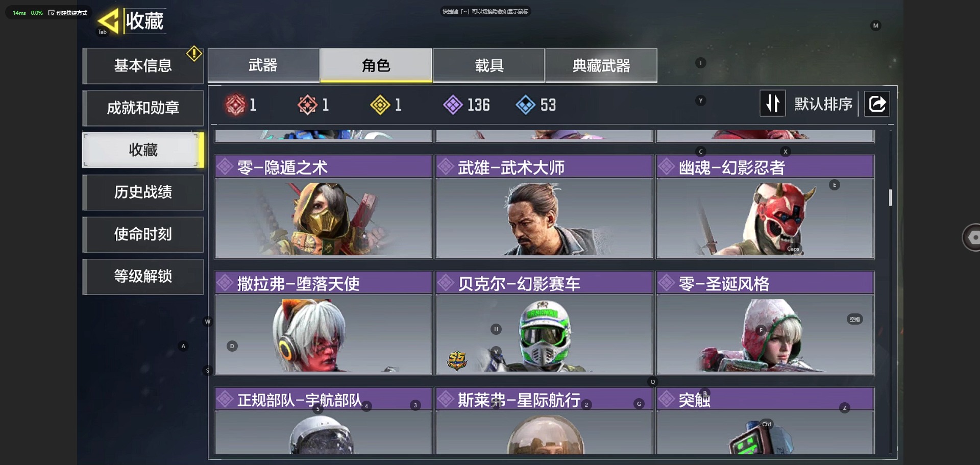Open the 默认排序 sort dropdown
Viewport: 980px width, 465px height.
pos(823,104)
